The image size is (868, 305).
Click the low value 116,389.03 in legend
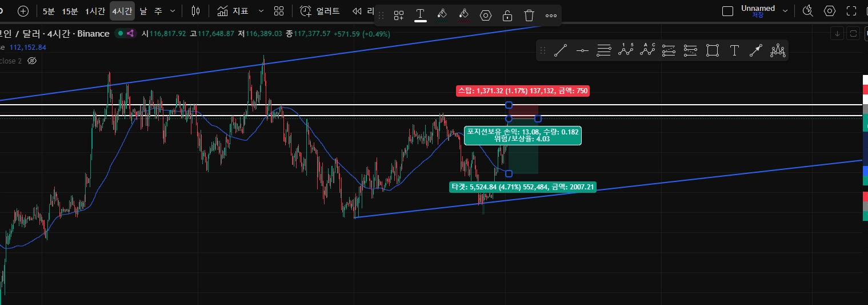[264, 34]
